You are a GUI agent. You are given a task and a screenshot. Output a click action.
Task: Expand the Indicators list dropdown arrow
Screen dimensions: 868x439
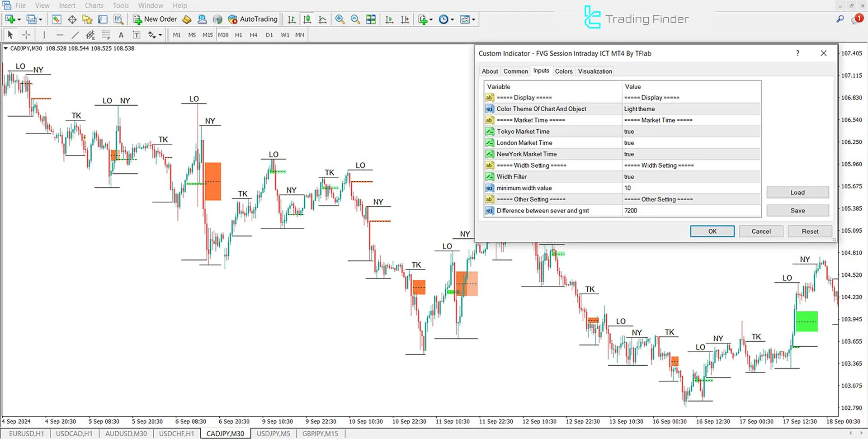pyautogui.click(x=431, y=19)
